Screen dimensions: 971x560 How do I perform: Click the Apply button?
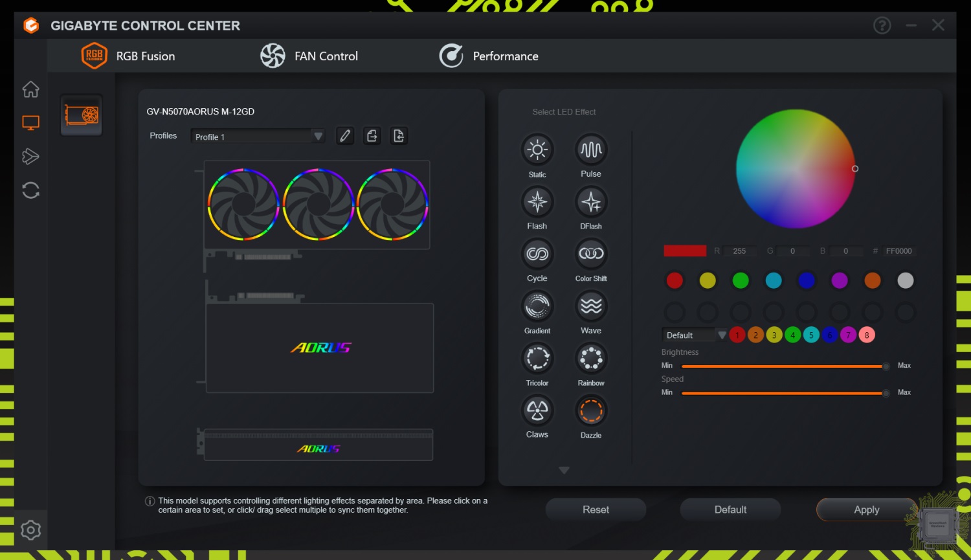click(866, 510)
